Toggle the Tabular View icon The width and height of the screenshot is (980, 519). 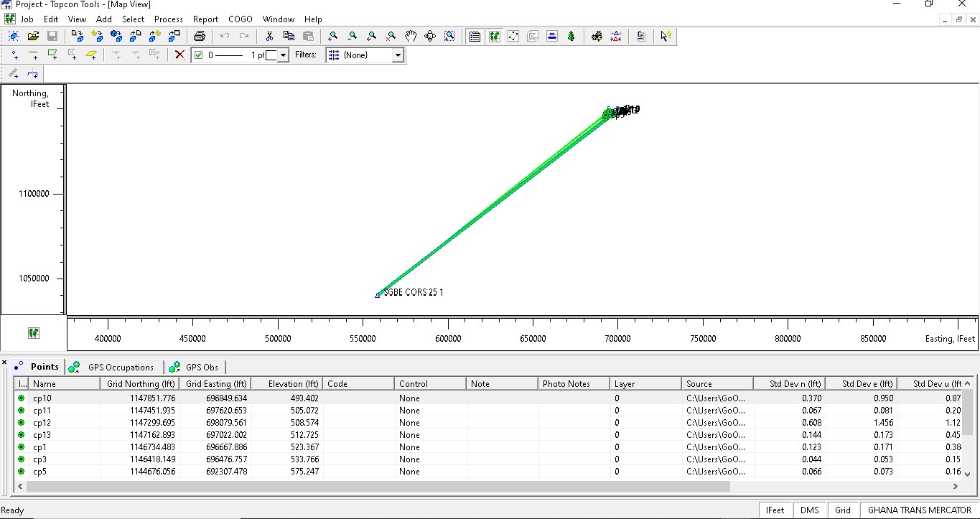tap(475, 36)
